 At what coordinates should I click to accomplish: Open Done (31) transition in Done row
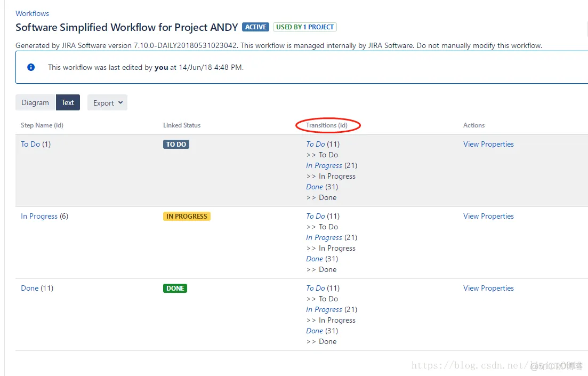(315, 331)
